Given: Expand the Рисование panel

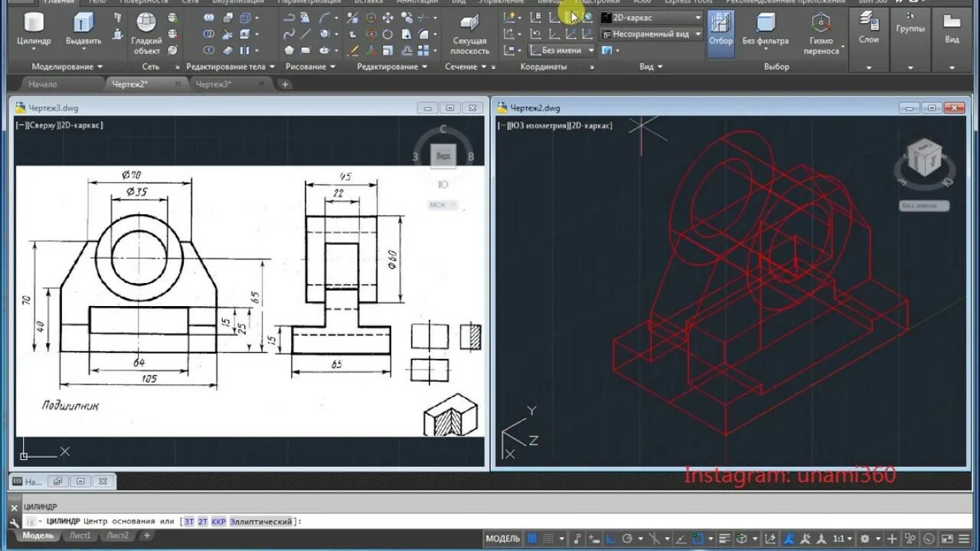Looking at the screenshot, I should click(311, 67).
